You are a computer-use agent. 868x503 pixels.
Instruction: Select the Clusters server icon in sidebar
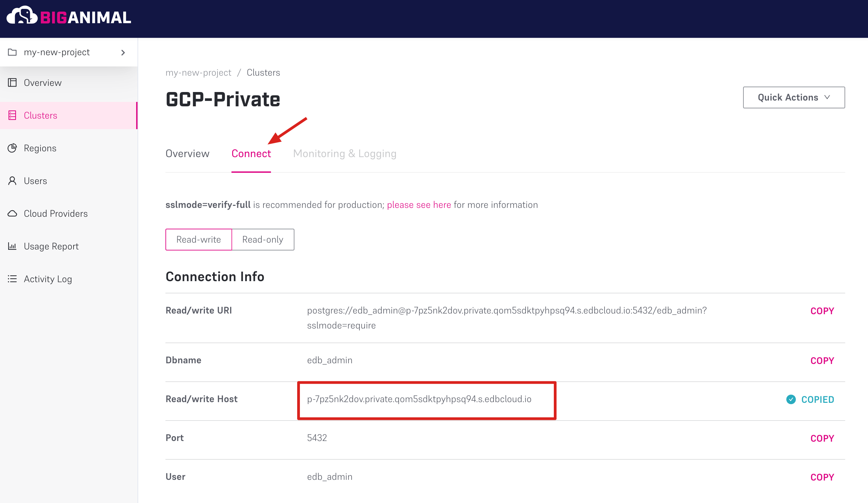(12, 115)
